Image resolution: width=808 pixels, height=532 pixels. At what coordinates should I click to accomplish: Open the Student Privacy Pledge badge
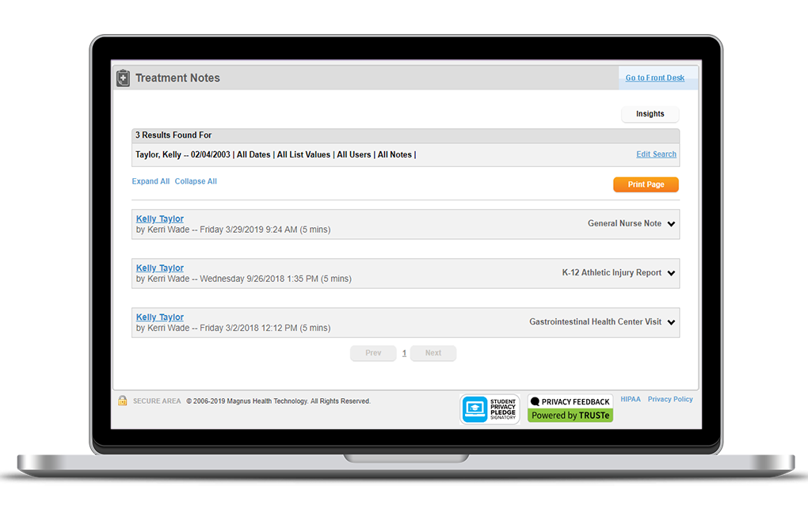click(490, 408)
